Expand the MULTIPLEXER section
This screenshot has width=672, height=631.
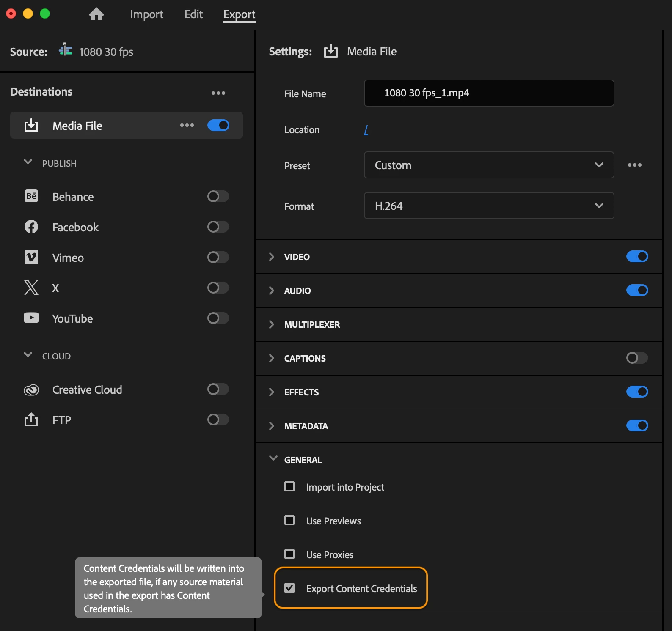pos(272,324)
